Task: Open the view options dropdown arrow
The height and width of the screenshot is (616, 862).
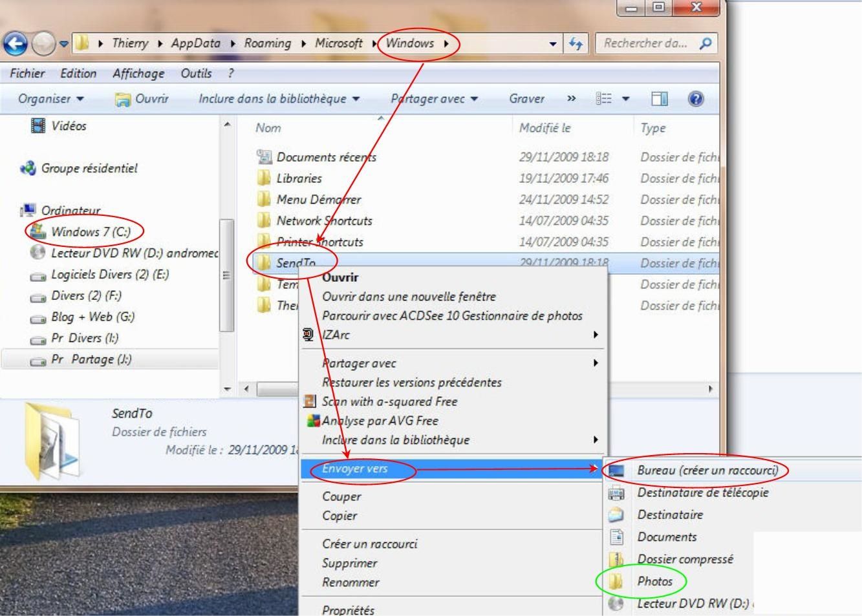Action: (625, 99)
